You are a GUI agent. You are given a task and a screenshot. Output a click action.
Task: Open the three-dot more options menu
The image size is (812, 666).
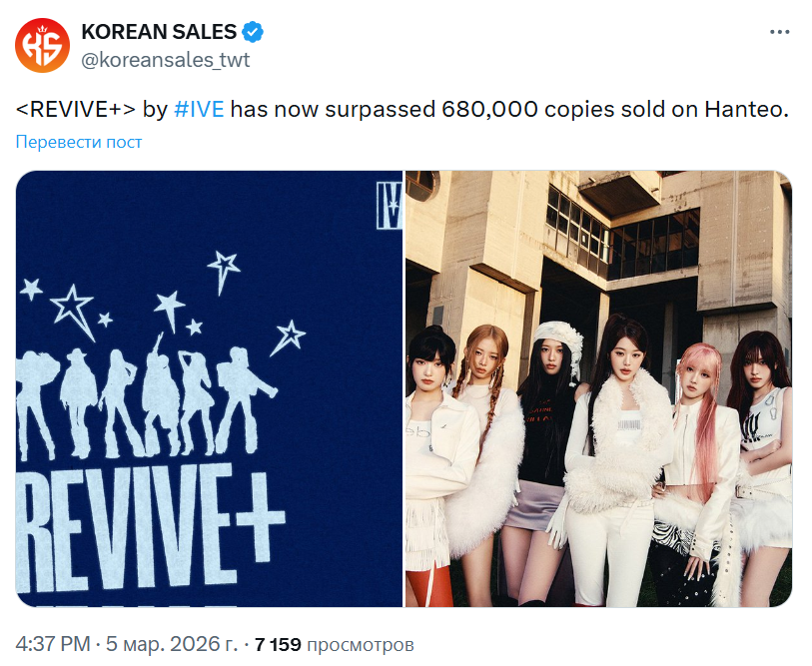pos(779,32)
